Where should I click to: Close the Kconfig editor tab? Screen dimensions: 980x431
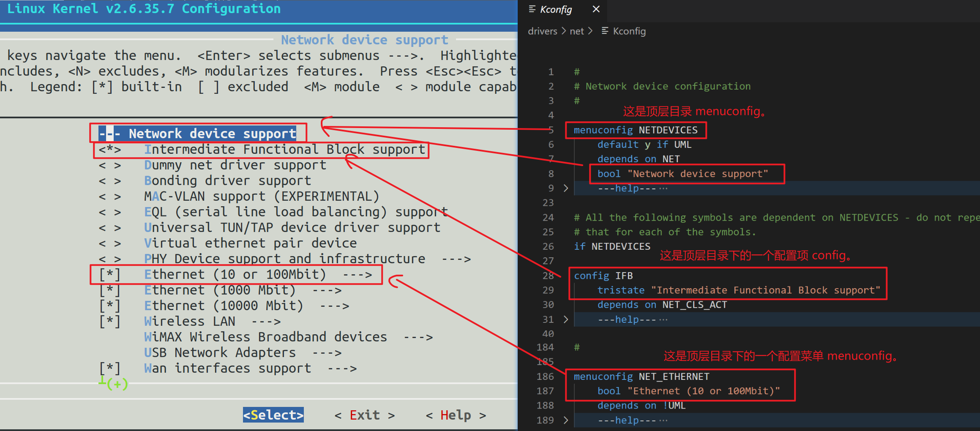click(596, 9)
